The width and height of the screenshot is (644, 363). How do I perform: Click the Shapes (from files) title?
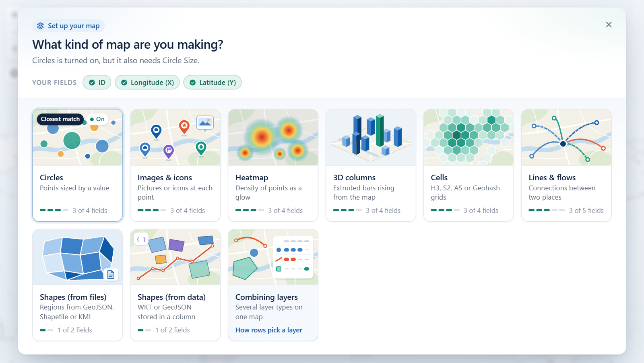click(x=73, y=297)
